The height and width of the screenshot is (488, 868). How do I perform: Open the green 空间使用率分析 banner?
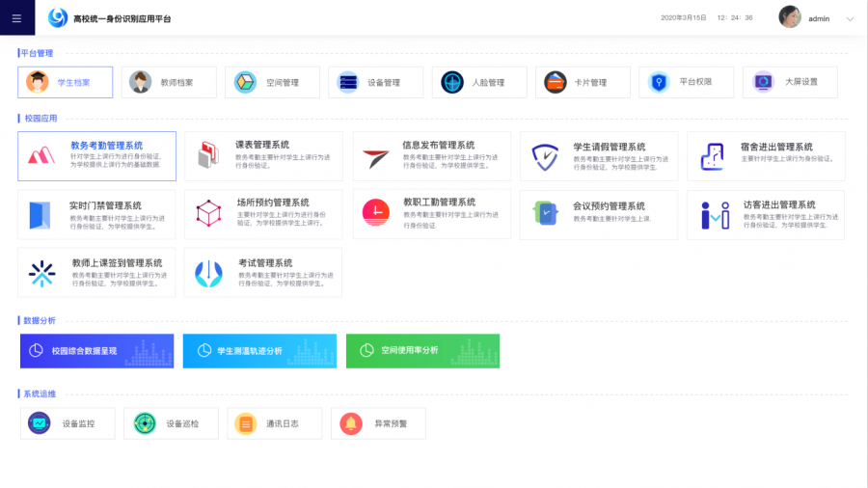[422, 351]
